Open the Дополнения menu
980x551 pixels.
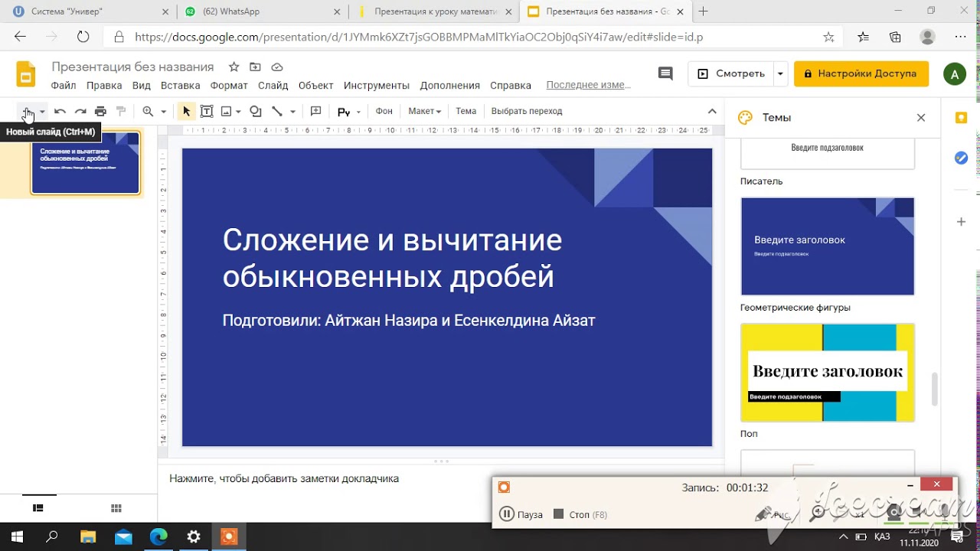(x=449, y=86)
